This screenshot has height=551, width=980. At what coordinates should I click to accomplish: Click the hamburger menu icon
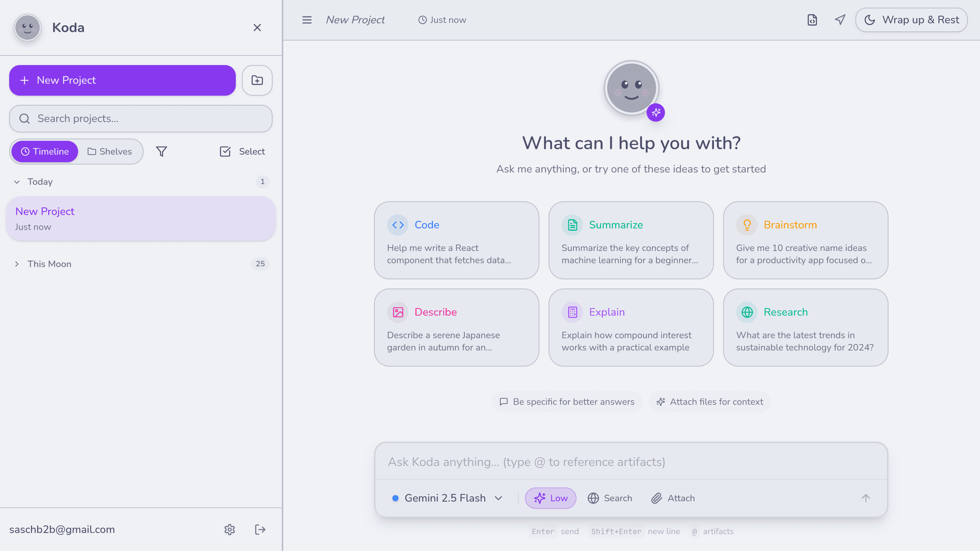point(307,20)
